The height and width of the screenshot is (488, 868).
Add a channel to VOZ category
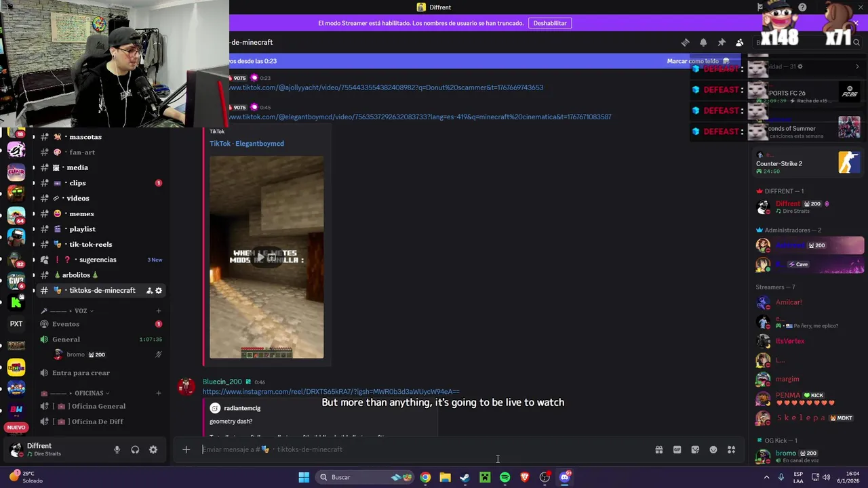(x=159, y=311)
